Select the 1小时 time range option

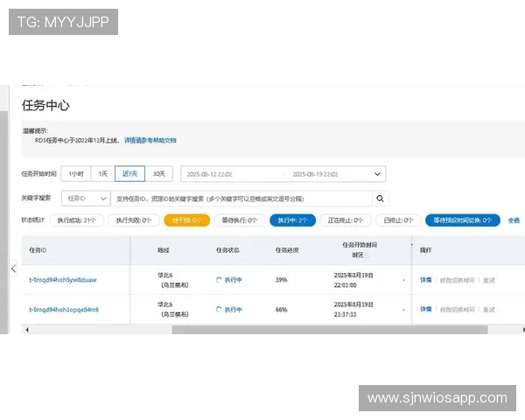[76, 174]
